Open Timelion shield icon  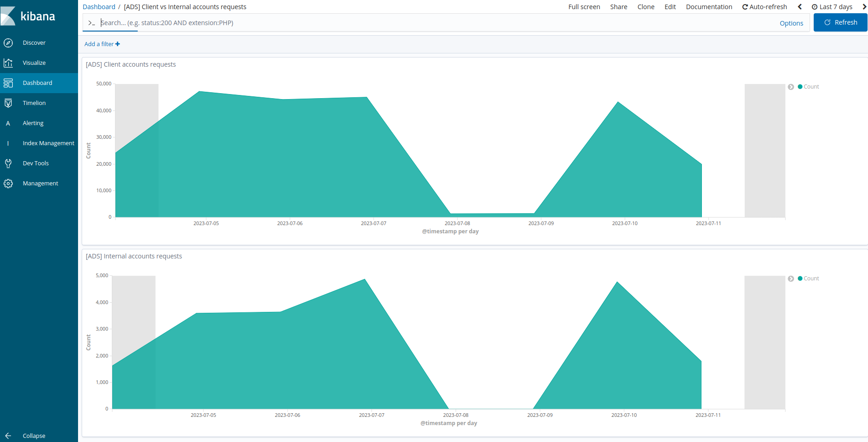8,103
